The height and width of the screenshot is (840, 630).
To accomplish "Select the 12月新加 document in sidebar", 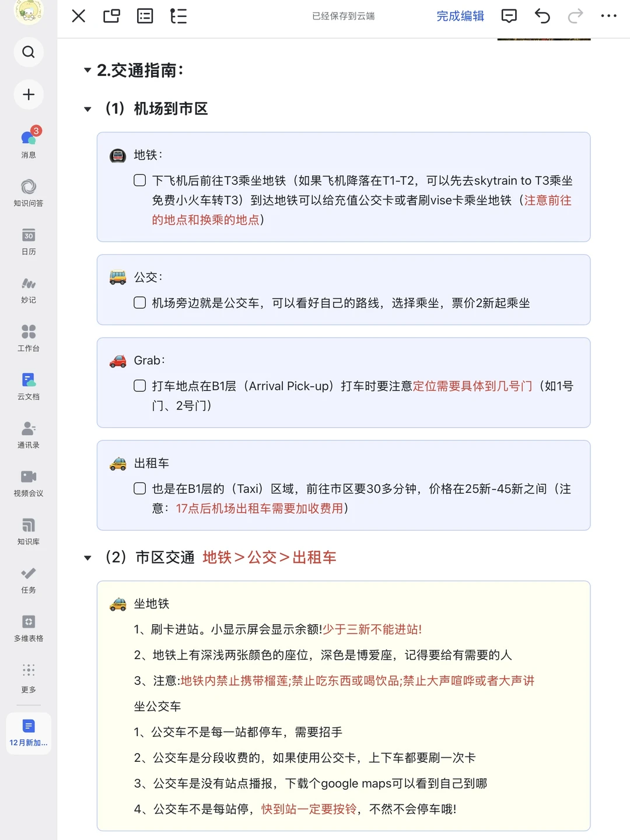I will click(29, 733).
